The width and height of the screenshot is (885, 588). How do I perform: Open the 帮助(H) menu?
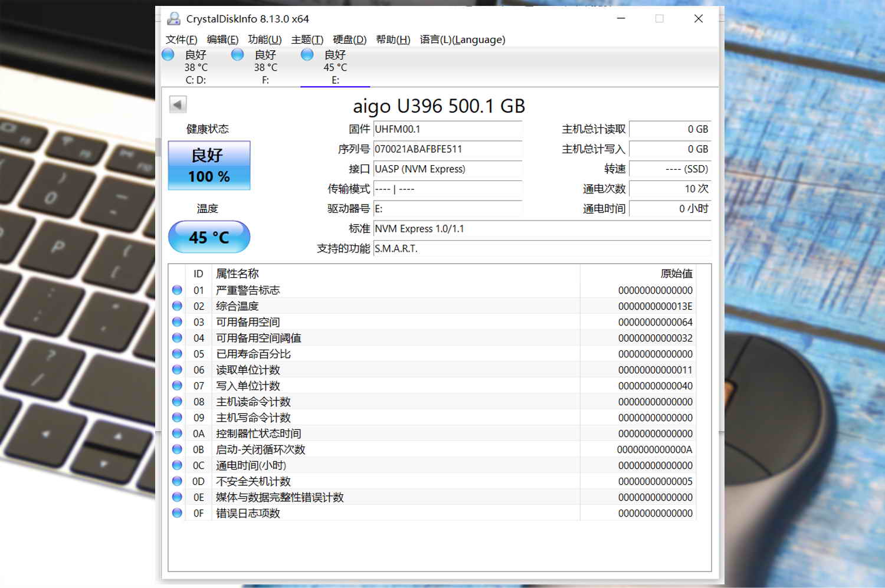(393, 40)
